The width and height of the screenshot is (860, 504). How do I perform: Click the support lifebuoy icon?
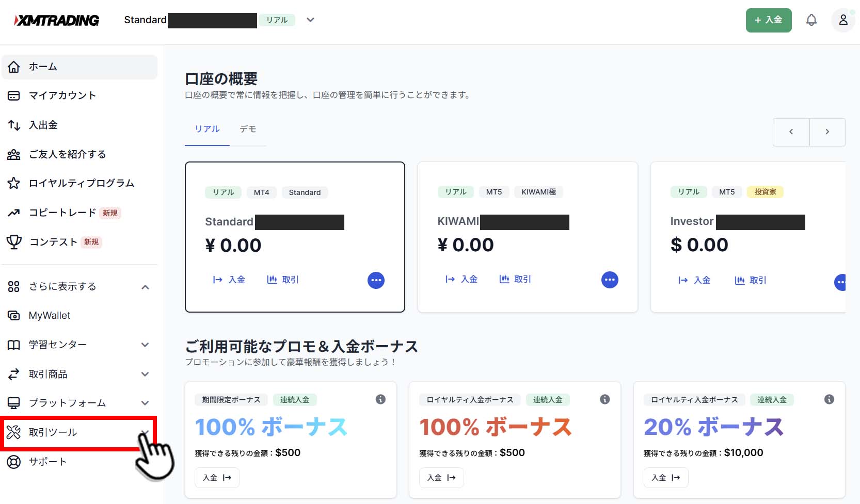14,462
